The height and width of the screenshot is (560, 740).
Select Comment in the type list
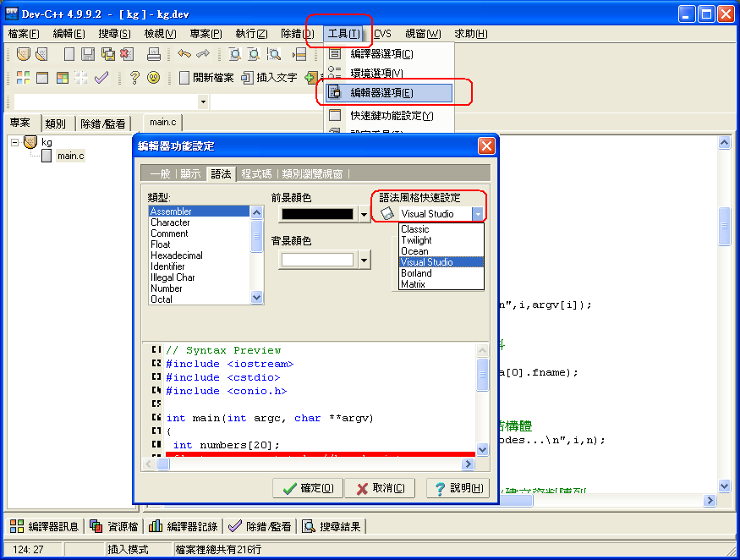tap(199, 233)
